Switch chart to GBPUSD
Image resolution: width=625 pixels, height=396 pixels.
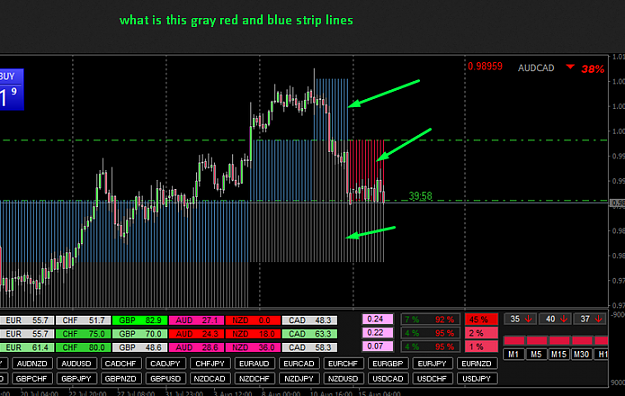coord(165,378)
